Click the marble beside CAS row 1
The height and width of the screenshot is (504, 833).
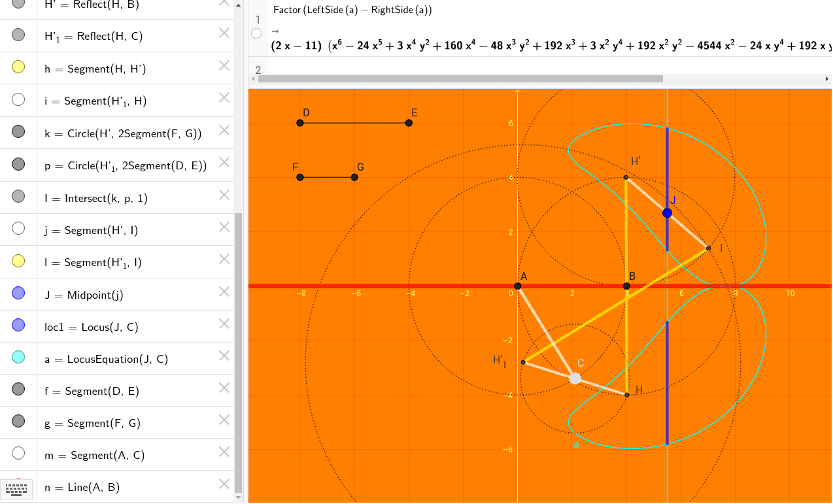pos(256,33)
